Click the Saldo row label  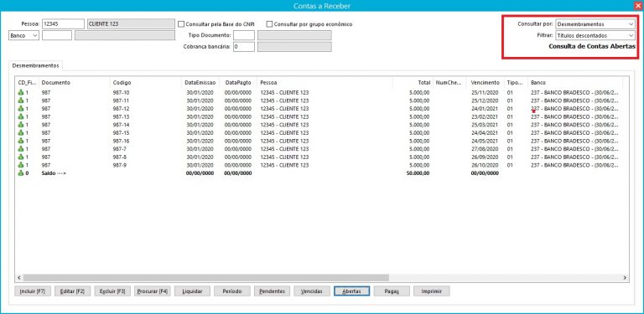point(54,173)
